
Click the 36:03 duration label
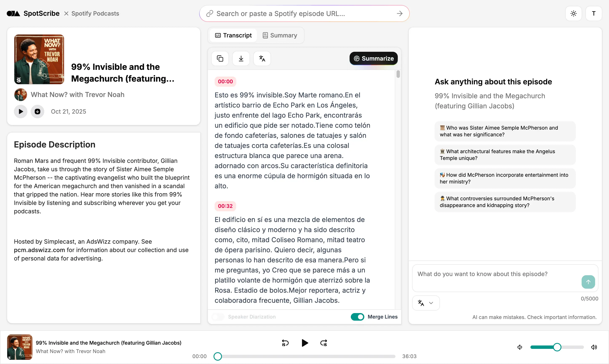409,356
